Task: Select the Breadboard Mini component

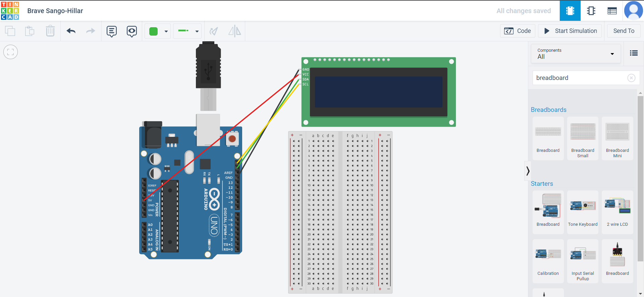Action: tap(618, 138)
